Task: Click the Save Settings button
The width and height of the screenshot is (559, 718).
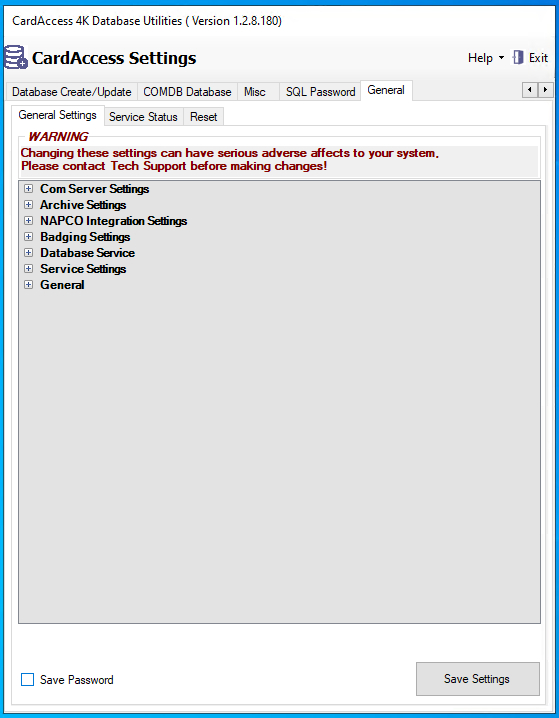Action: [x=478, y=679]
